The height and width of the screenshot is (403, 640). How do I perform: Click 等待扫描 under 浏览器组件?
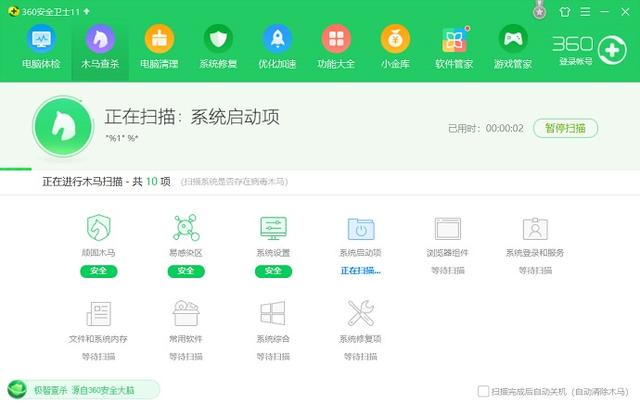click(x=448, y=270)
